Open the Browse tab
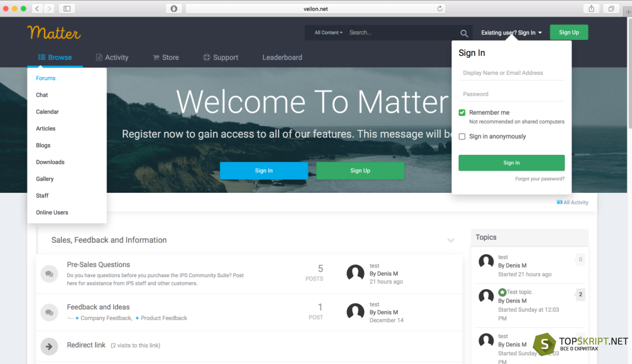Viewport: 632px width, 364px height. [x=55, y=58]
